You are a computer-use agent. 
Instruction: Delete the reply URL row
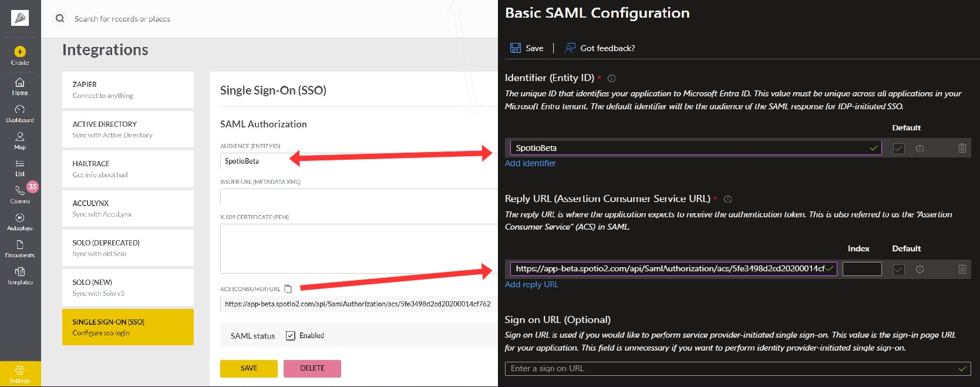pos(962,269)
